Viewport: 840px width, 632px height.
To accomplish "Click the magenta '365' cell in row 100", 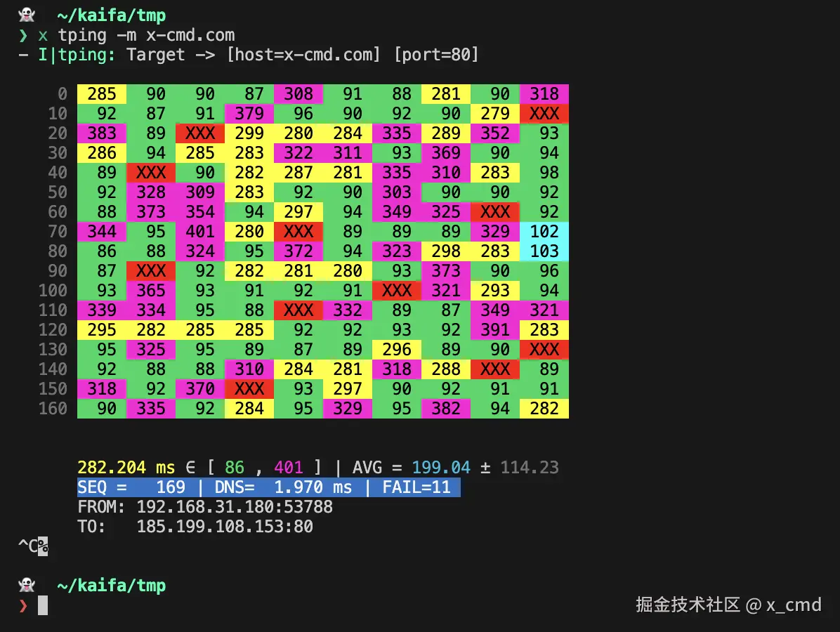I will 151,291.
